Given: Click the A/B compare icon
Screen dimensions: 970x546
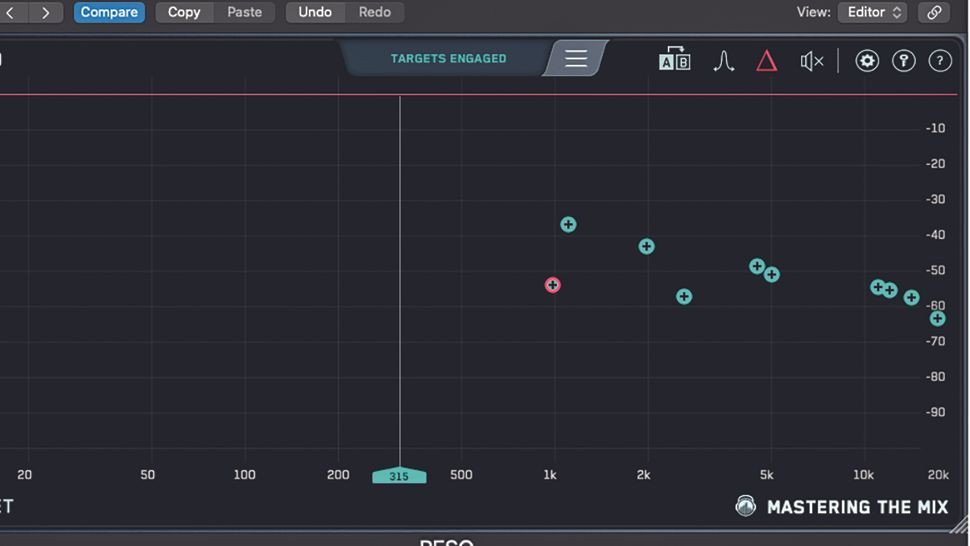Looking at the screenshot, I should [674, 59].
